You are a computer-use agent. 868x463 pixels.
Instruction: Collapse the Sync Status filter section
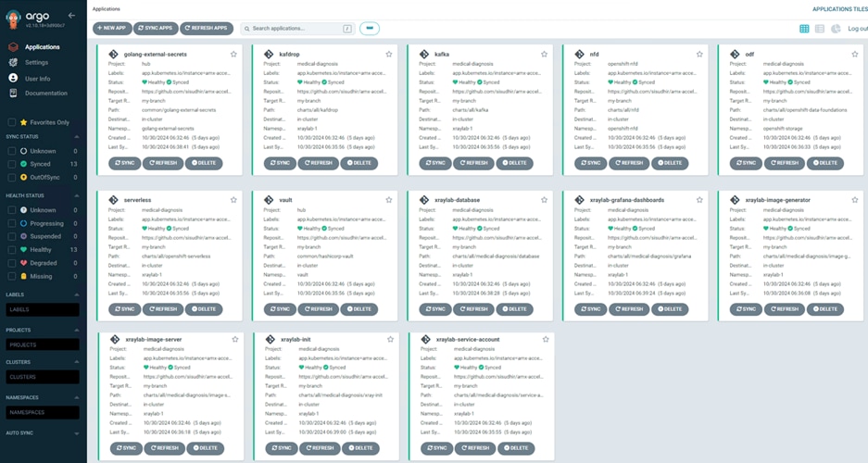click(x=76, y=137)
